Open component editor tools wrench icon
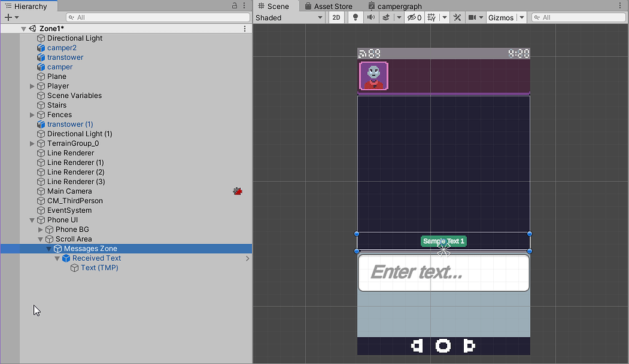This screenshot has width=629, height=364. coord(458,17)
